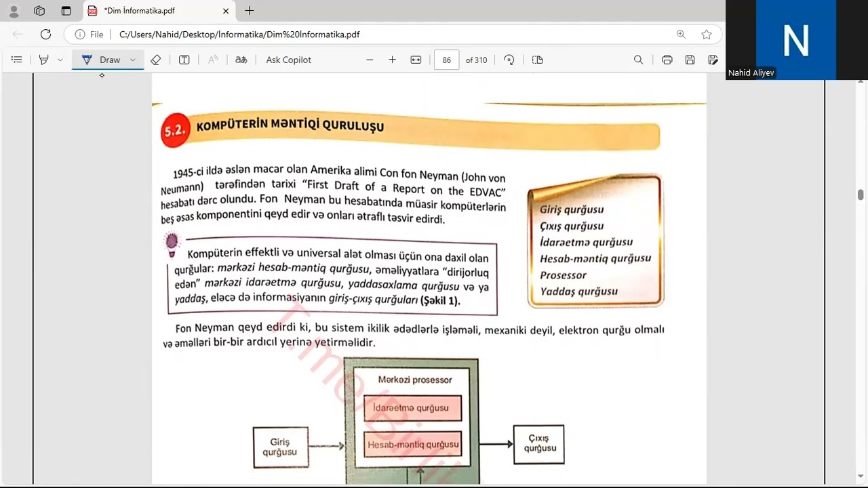Click the zoom magnifier in the address bar
This screenshot has width=868, height=488.
[x=681, y=35]
